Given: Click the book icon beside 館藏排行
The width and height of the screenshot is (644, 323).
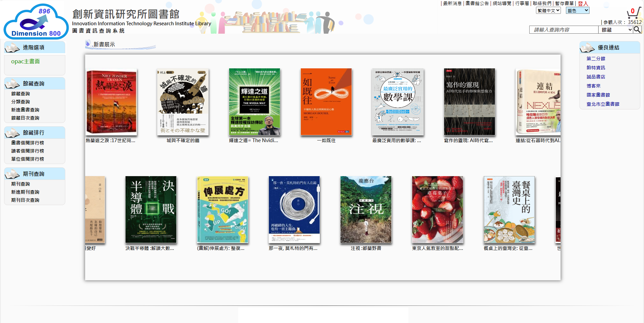Looking at the screenshot, I should coord(12,133).
